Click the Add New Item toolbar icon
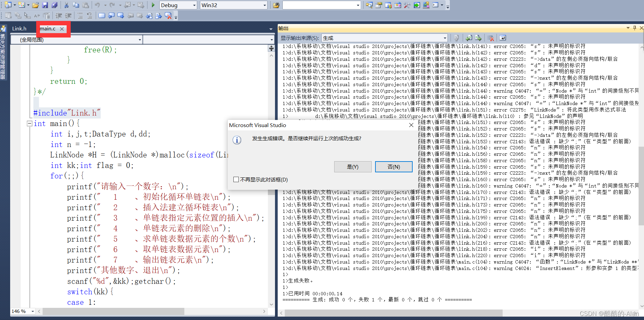 (x=22, y=5)
